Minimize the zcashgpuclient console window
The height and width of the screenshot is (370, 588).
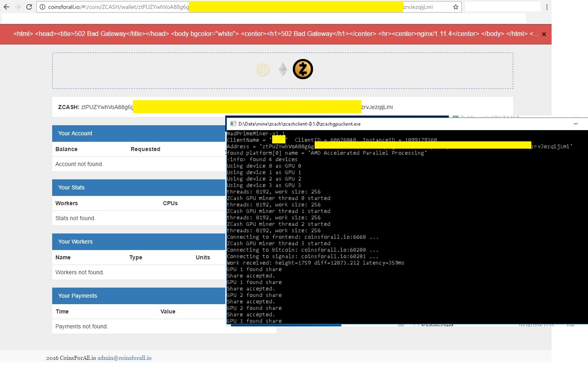pyautogui.click(x=576, y=124)
